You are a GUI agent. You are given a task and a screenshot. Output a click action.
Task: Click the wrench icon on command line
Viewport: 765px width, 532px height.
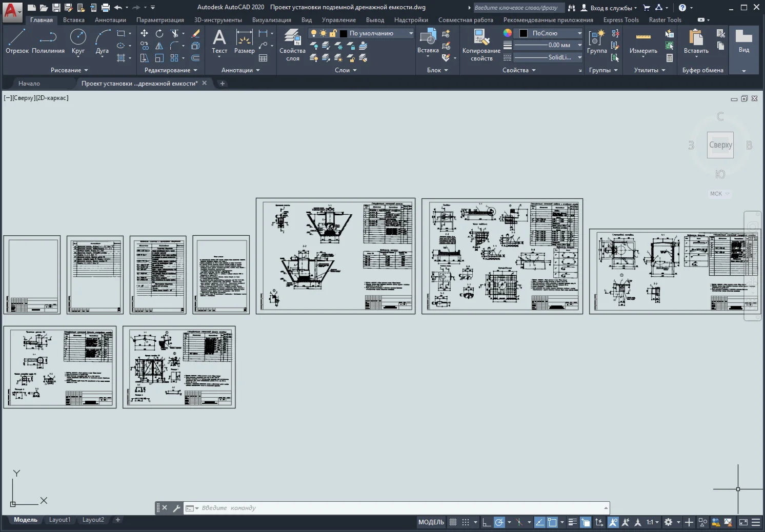click(x=176, y=508)
